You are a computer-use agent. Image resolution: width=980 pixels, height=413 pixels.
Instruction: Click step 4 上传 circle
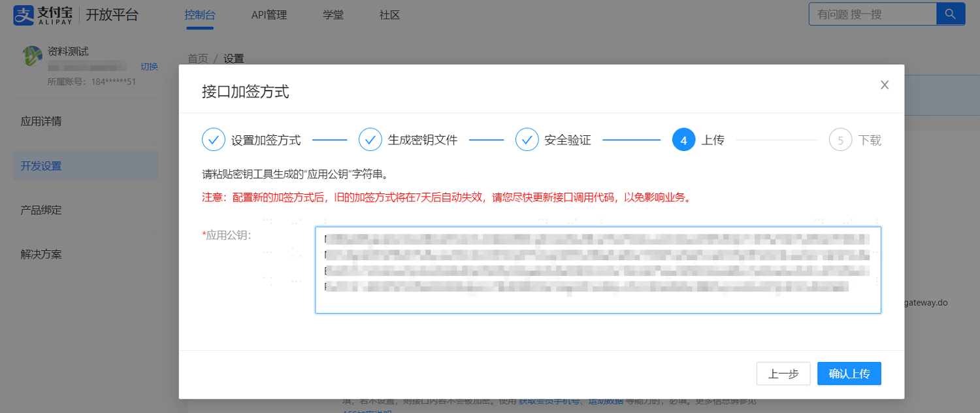point(683,140)
